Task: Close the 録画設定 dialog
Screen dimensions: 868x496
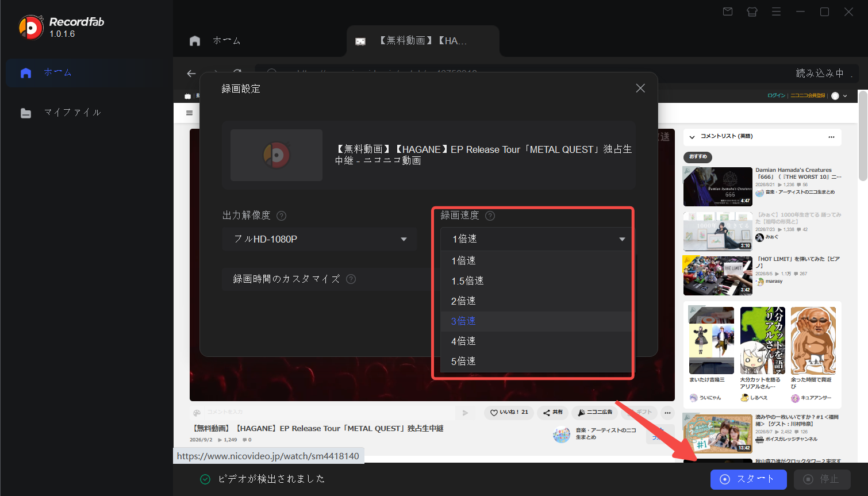Action: click(640, 88)
